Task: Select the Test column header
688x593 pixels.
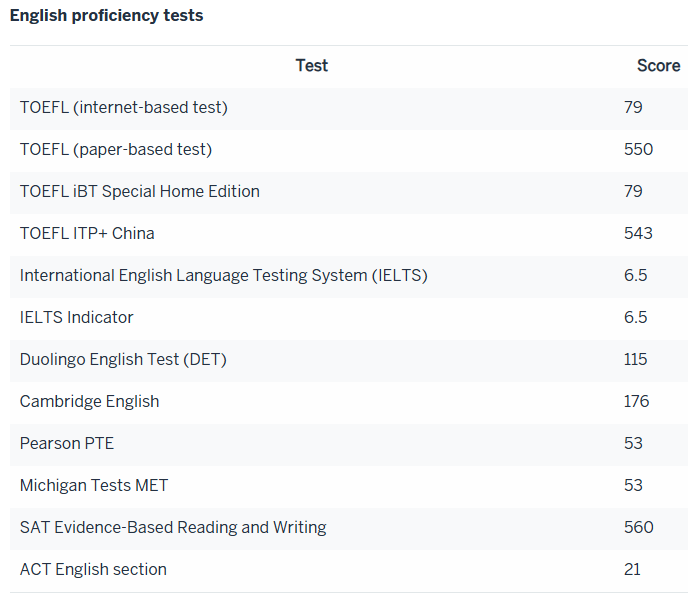Action: coord(312,66)
